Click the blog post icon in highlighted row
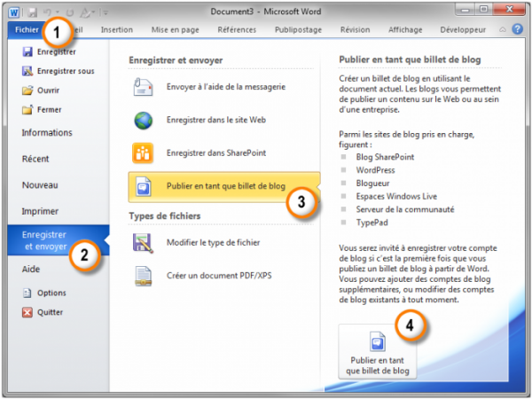 click(143, 186)
